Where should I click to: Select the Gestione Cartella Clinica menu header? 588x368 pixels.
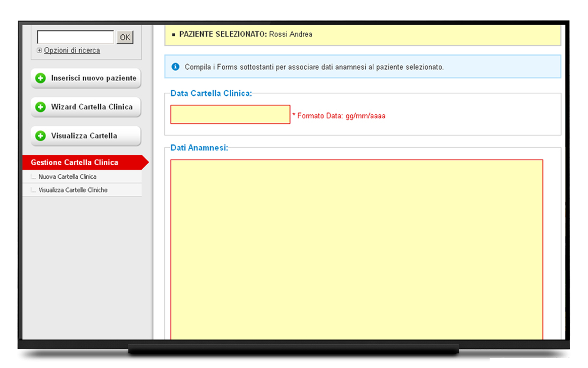pos(74,163)
